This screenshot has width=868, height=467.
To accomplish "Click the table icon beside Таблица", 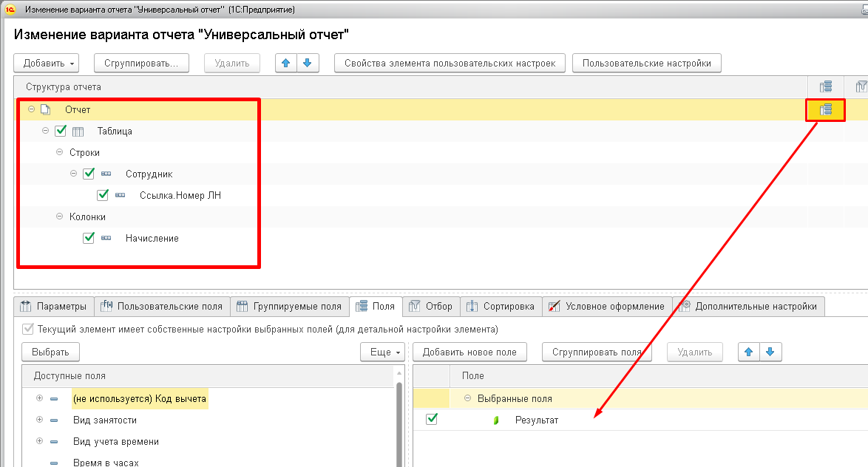I will point(78,131).
